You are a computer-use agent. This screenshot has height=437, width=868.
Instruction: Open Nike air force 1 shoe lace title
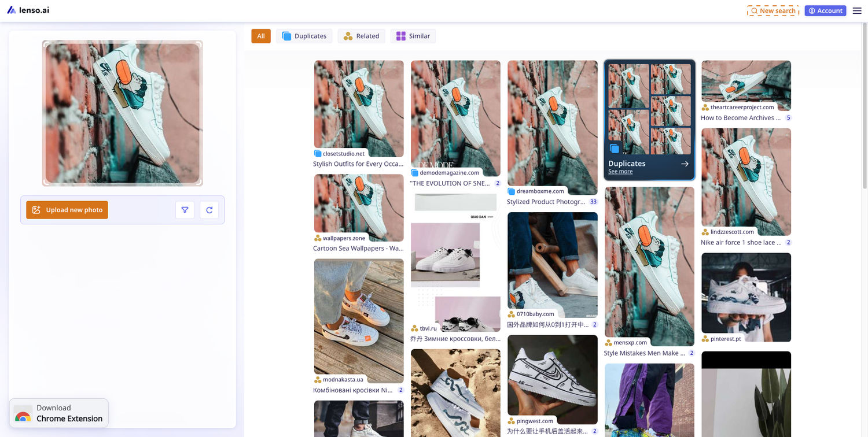[741, 243]
